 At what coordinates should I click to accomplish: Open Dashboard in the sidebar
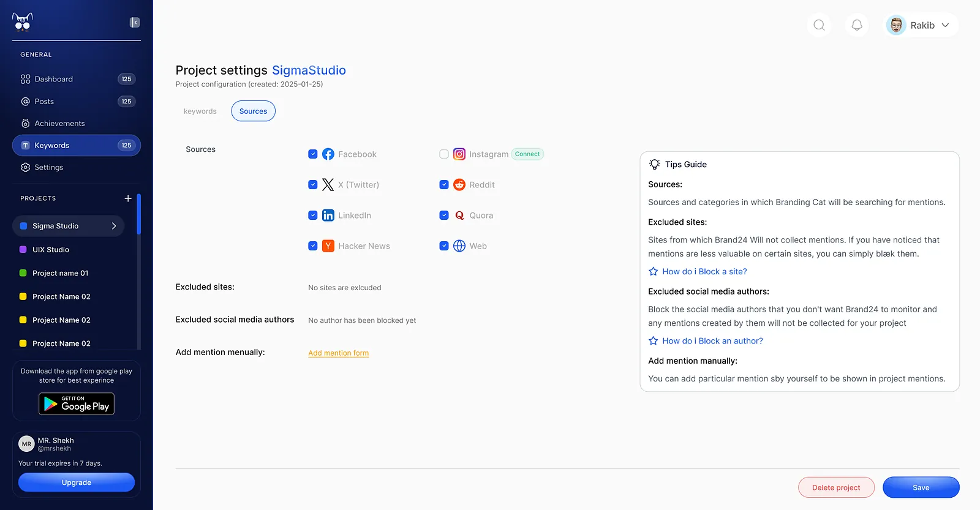[x=77, y=79]
